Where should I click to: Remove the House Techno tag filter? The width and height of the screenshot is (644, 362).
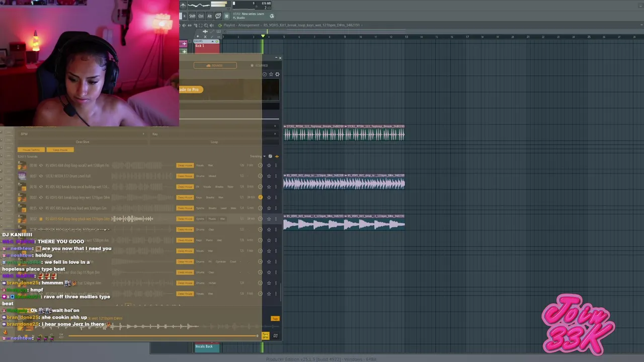pos(31,150)
